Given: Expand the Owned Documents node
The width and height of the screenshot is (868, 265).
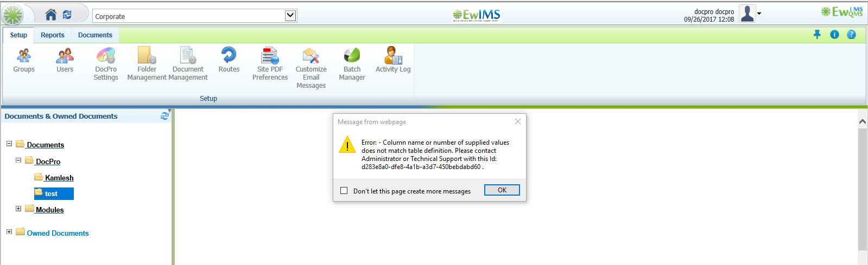Looking at the screenshot, I should point(9,231).
